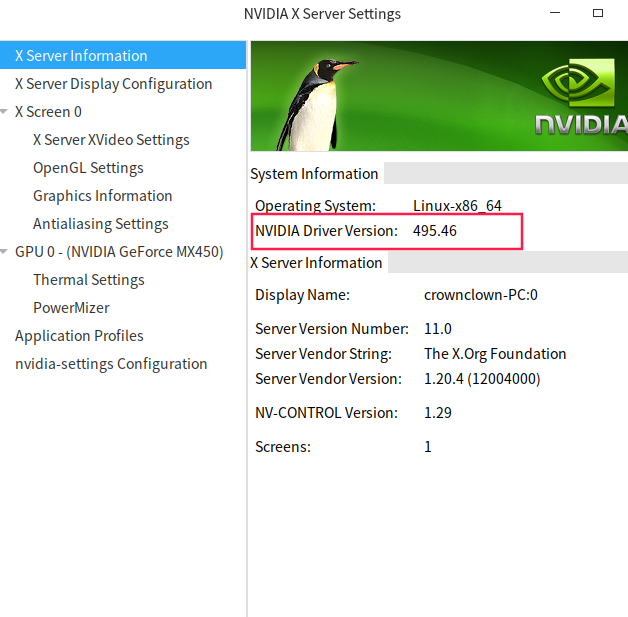The width and height of the screenshot is (628, 617).
Task: Open PowerMizer page
Action: coord(71,308)
